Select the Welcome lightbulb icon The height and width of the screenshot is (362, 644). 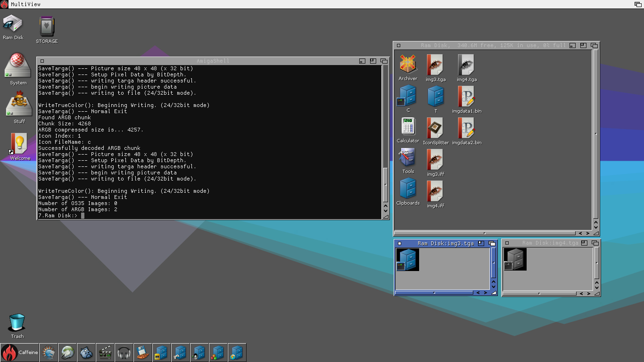(19, 144)
